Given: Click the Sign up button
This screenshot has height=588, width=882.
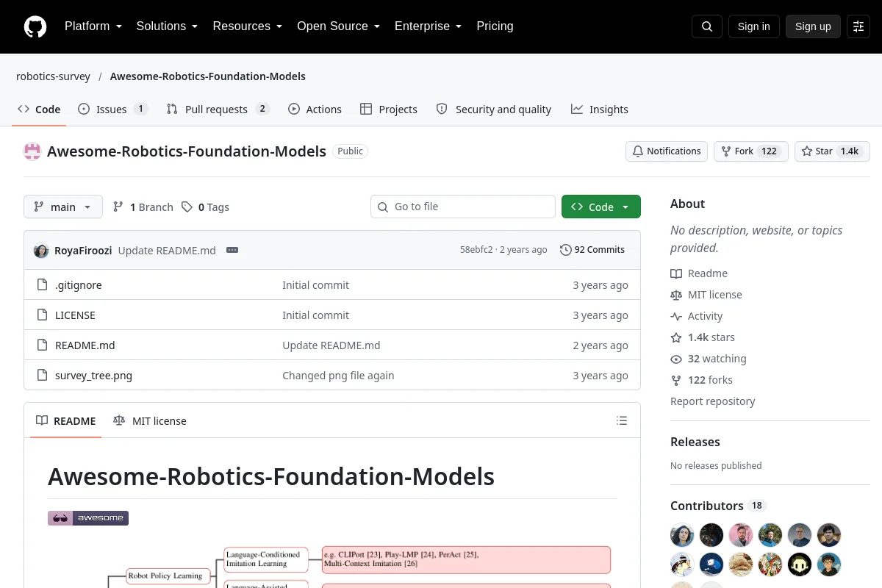Looking at the screenshot, I should (813, 26).
